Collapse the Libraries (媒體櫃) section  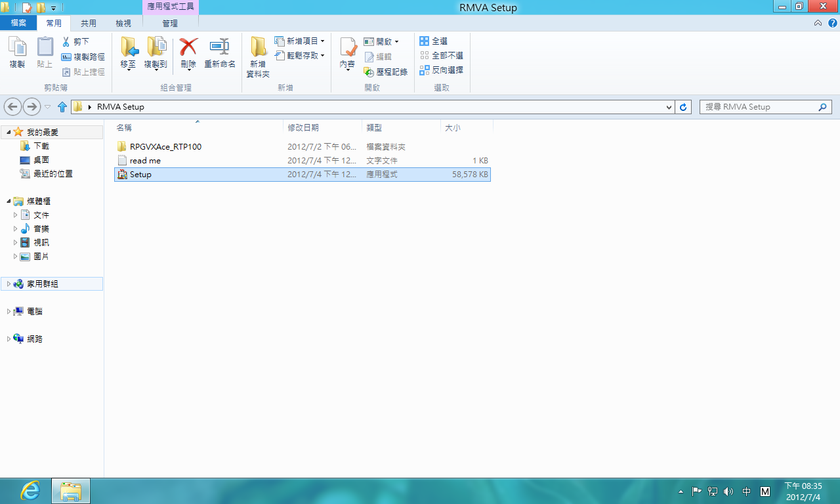coord(8,201)
